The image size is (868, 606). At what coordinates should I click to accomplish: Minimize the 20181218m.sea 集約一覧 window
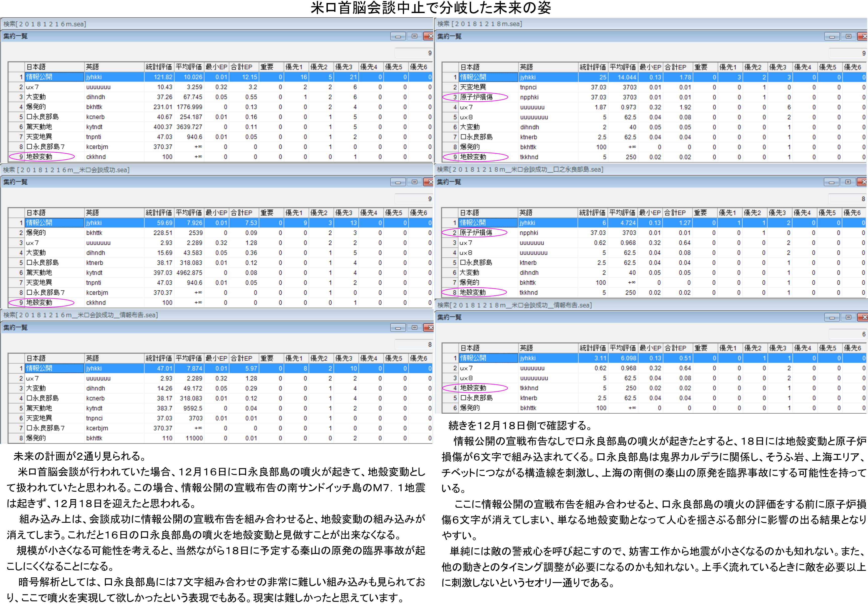[832, 36]
